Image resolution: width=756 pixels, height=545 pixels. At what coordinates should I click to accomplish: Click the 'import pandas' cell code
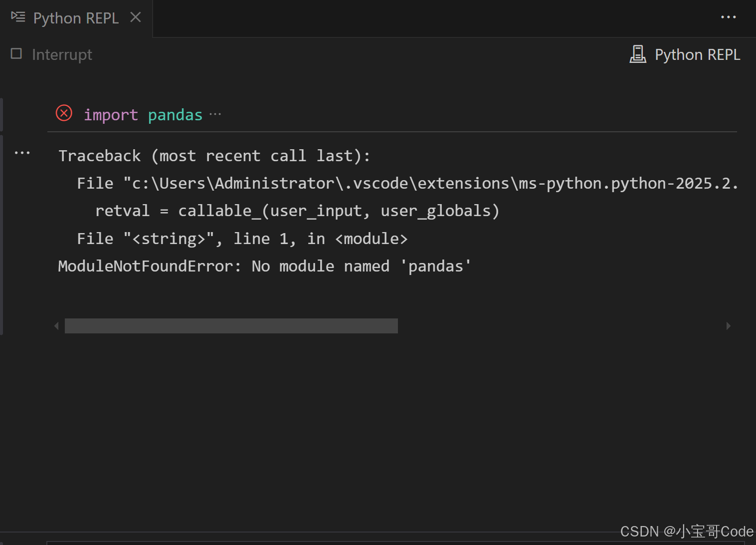[x=143, y=115]
